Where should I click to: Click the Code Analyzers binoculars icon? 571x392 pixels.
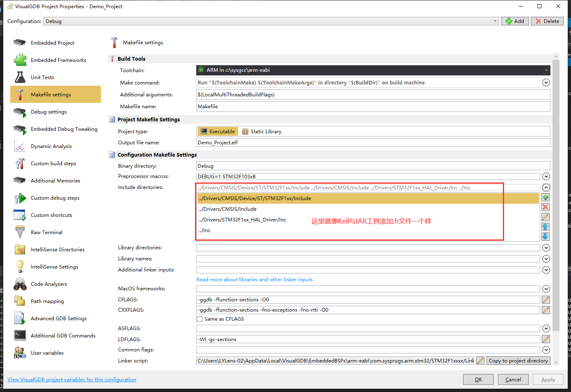click(x=20, y=284)
